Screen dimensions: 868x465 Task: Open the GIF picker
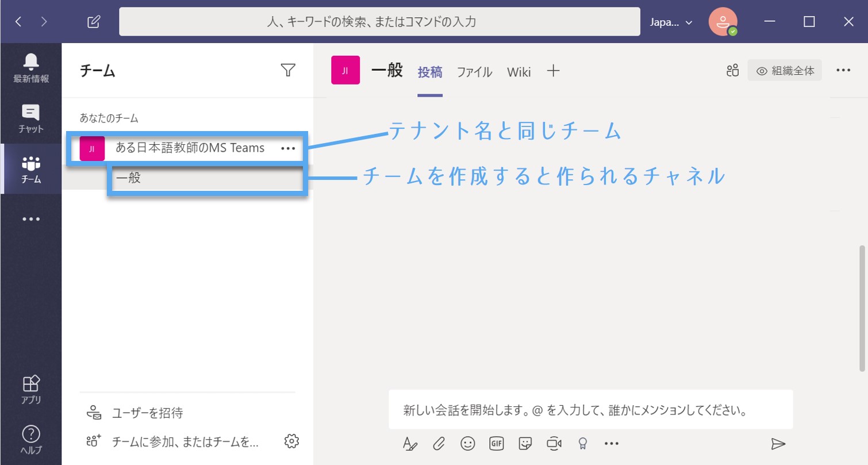click(497, 443)
